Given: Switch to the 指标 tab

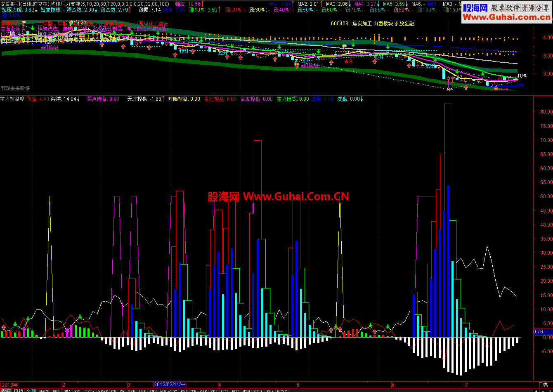Looking at the screenshot, I should point(6,390).
